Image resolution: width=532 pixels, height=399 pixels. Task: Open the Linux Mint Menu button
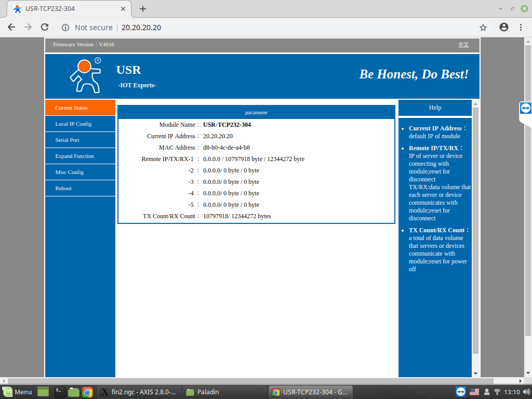point(18,392)
